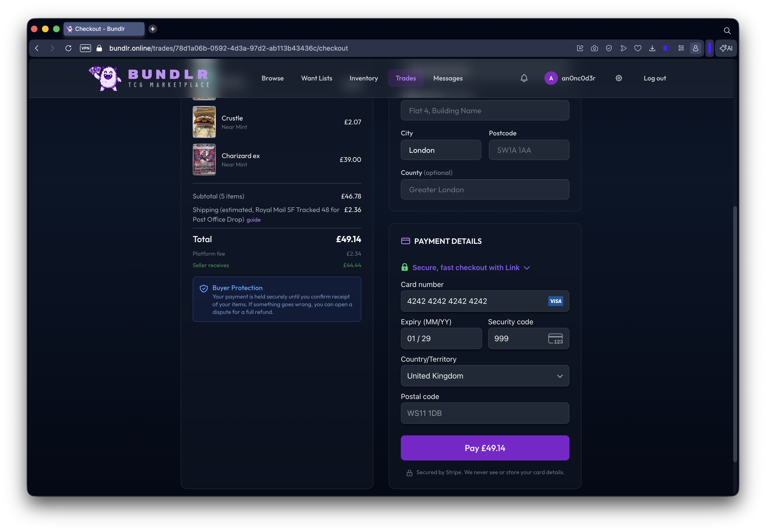Add page to bookmarks heart icon
The image size is (766, 532).
(x=638, y=48)
